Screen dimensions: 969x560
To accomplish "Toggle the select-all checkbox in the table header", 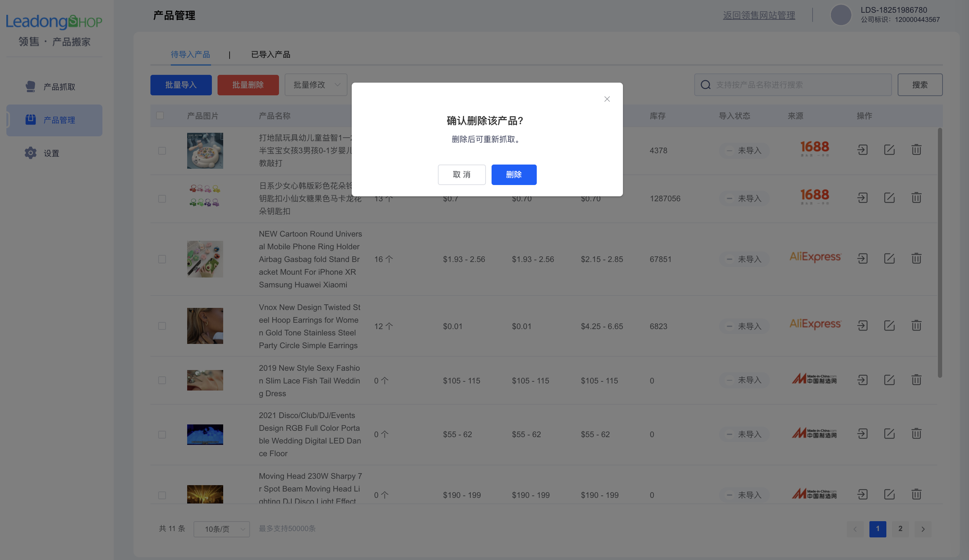I will coord(160,115).
